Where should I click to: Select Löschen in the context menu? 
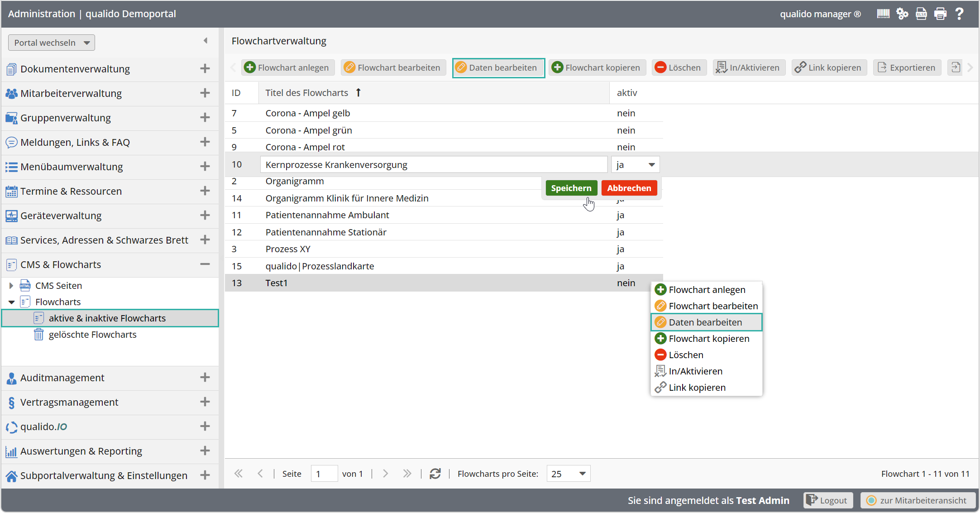[x=686, y=355]
